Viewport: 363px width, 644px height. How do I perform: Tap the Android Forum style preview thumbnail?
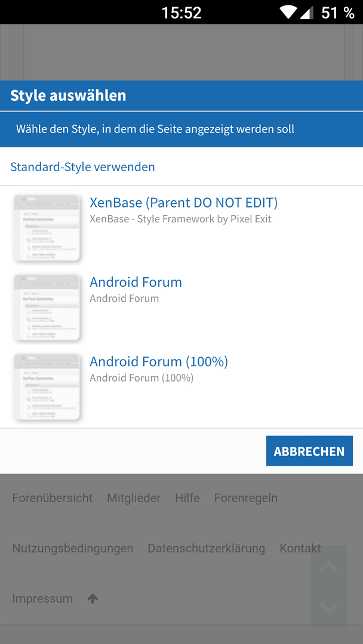point(47,308)
